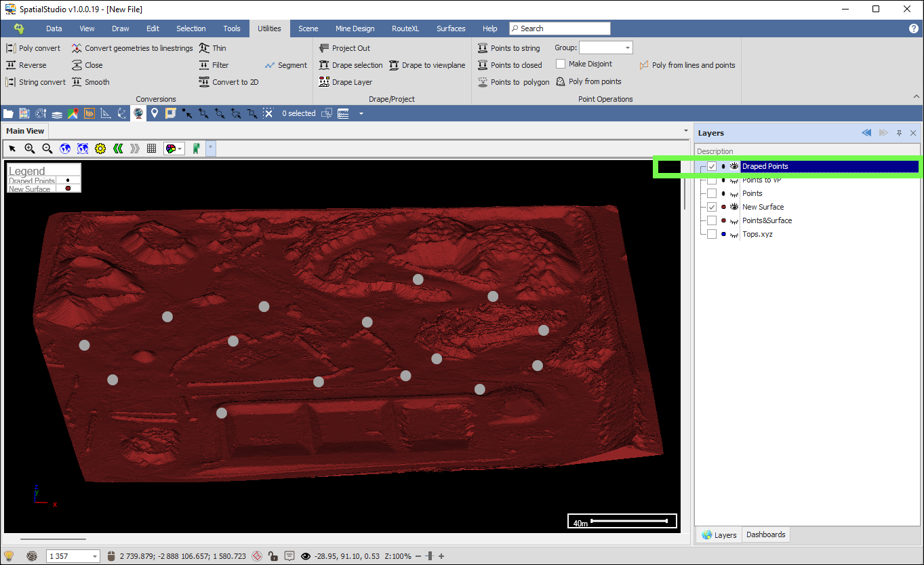
Task: Click the zoom slider handle in status bar
Action: tap(429, 556)
